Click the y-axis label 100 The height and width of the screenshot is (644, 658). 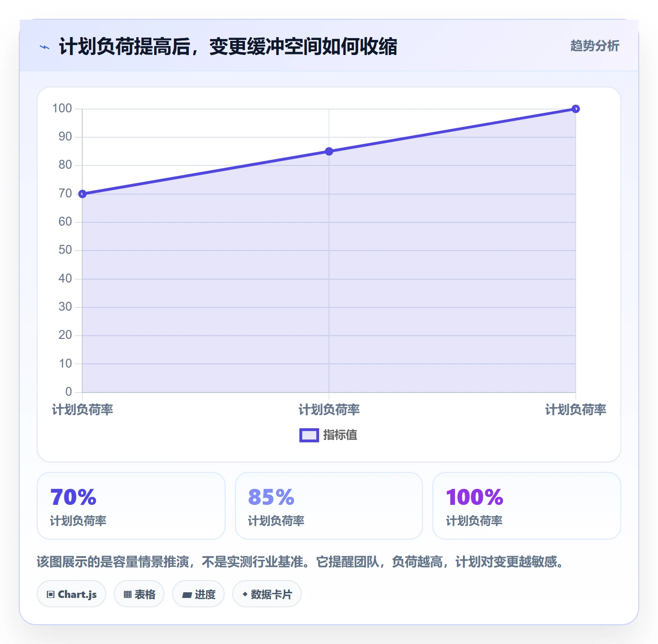[x=62, y=109]
